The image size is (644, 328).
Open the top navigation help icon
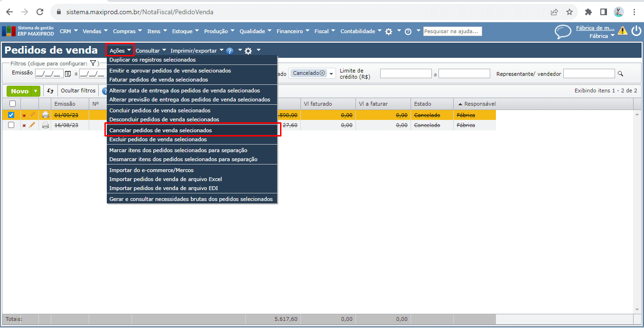click(x=408, y=32)
